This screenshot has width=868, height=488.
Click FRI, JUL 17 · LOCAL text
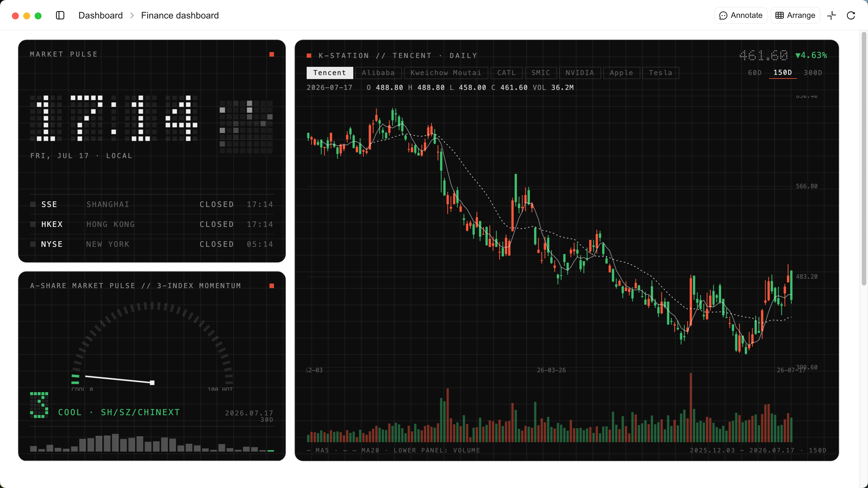pyautogui.click(x=81, y=156)
